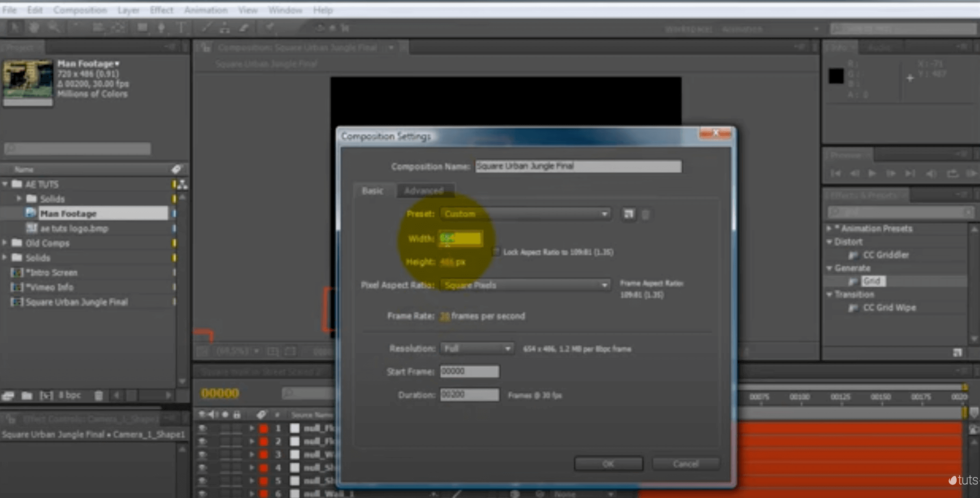Click the black color swatch in Info panel
Screen dimensions: 980x498
836,76
